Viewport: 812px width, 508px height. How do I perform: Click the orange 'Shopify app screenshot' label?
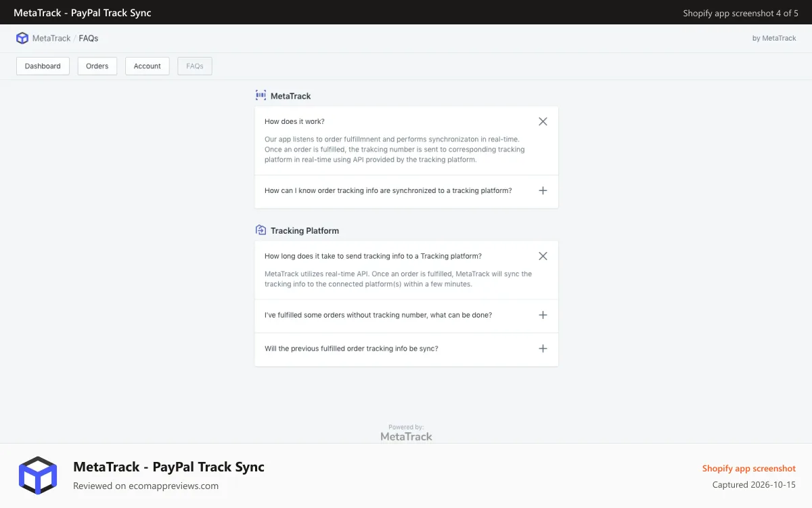coord(749,469)
